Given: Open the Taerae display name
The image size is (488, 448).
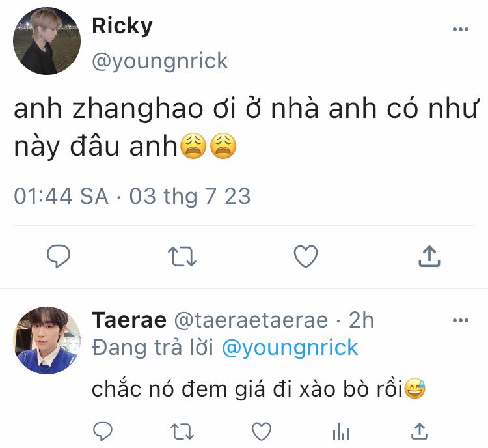Looking at the screenshot, I should [129, 320].
